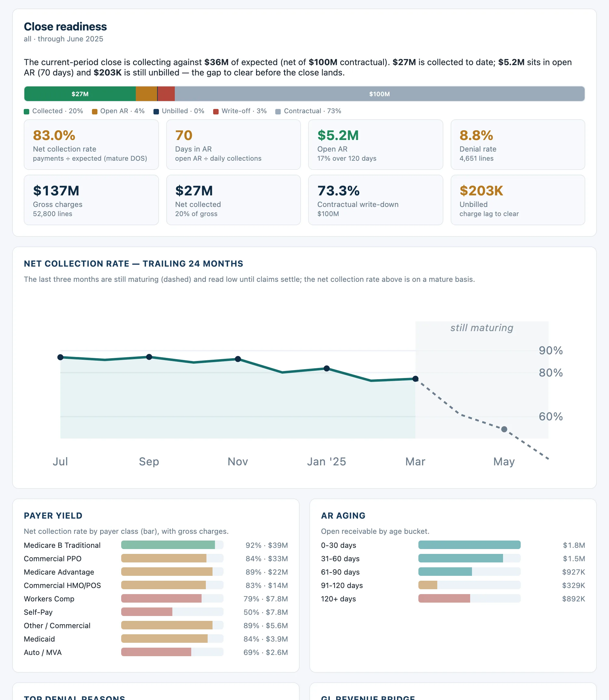Click the Collected legend green swatch
This screenshot has width=609, height=700.
pos(26,112)
